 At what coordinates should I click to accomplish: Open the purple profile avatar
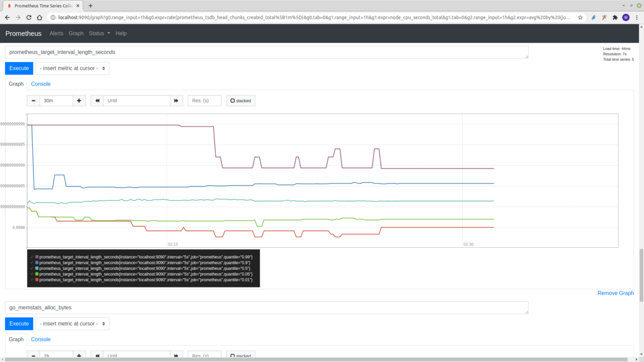click(626, 17)
